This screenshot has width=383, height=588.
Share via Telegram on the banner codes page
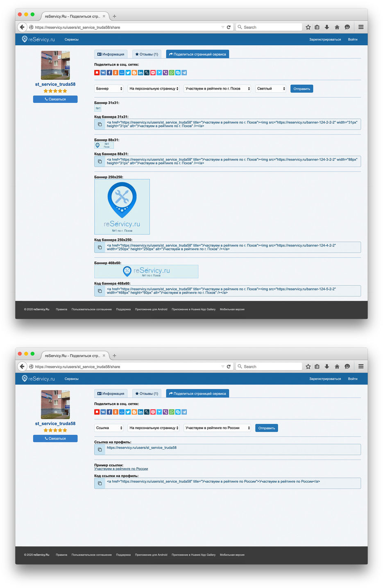point(184,73)
